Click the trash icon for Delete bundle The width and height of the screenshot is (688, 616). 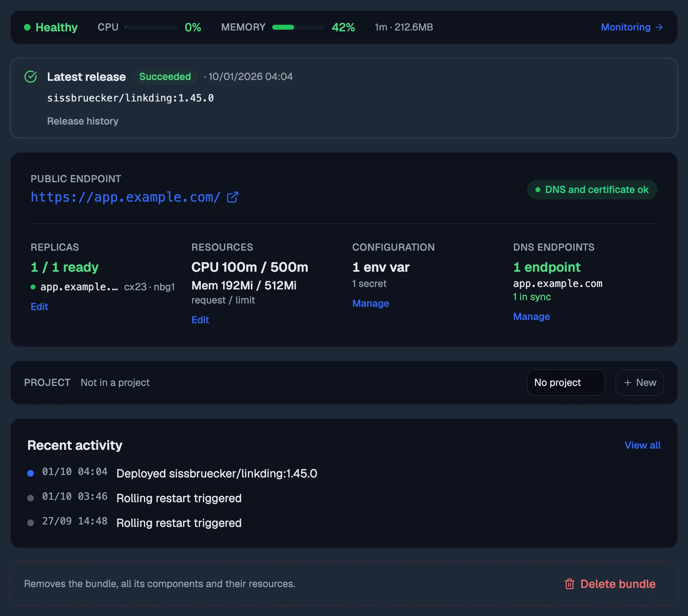click(x=570, y=584)
